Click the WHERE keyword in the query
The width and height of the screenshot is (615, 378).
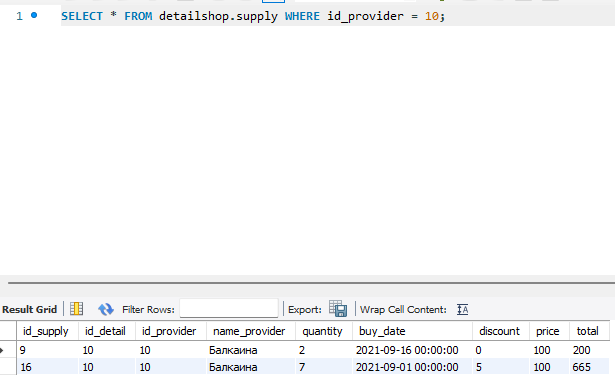302,16
